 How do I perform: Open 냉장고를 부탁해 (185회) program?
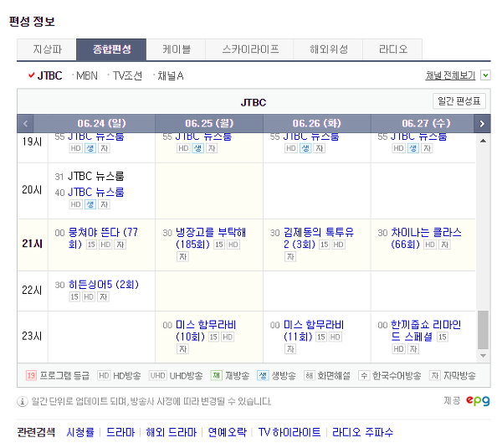point(211,238)
